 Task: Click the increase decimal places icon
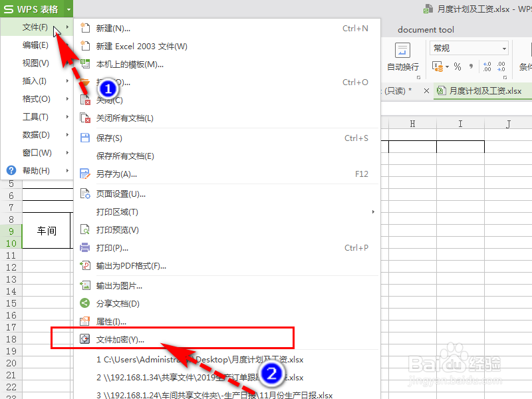click(x=487, y=66)
